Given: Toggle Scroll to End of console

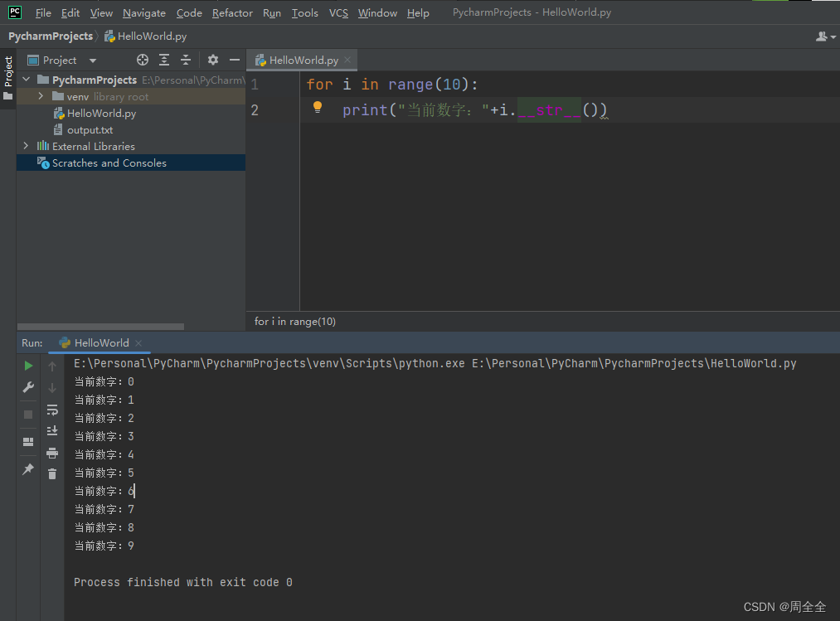Looking at the screenshot, I should tap(52, 431).
